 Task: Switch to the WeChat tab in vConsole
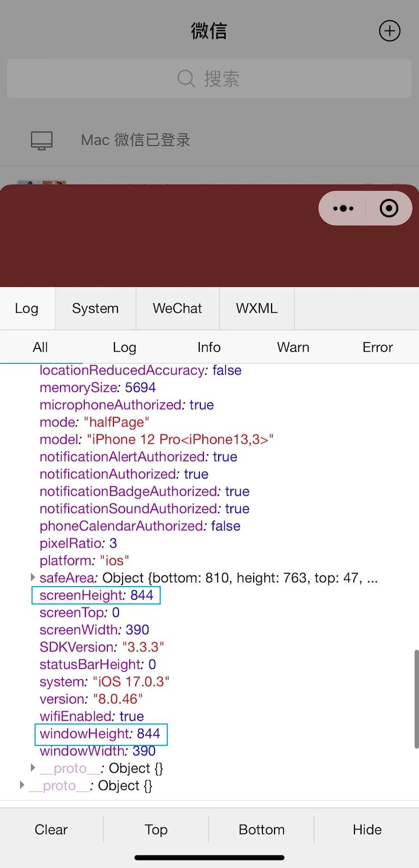[x=177, y=308]
